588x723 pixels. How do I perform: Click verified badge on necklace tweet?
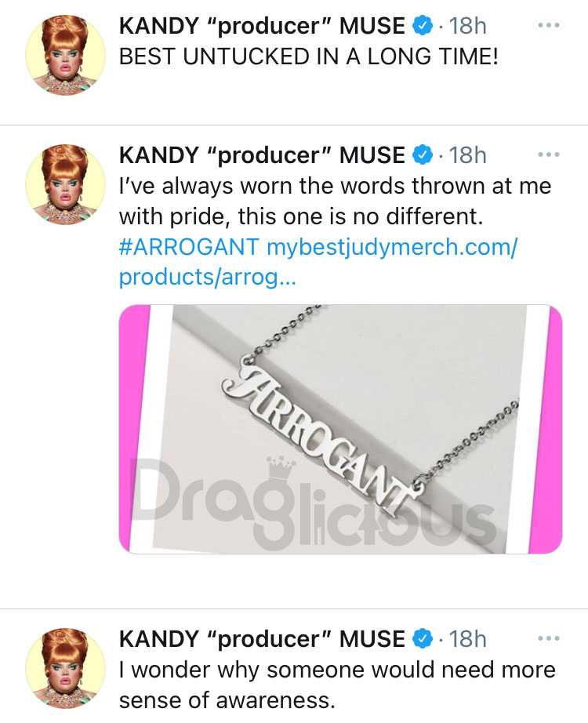(x=422, y=155)
